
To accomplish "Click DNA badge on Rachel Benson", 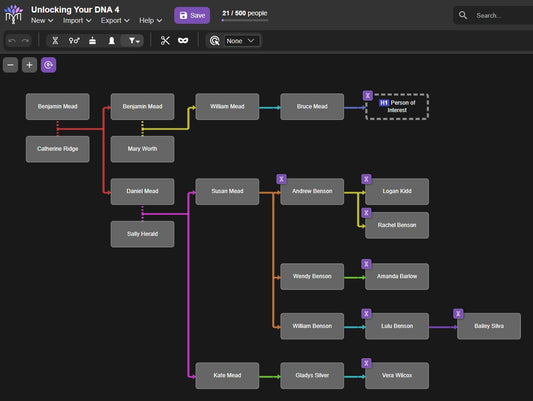I will (x=366, y=213).
